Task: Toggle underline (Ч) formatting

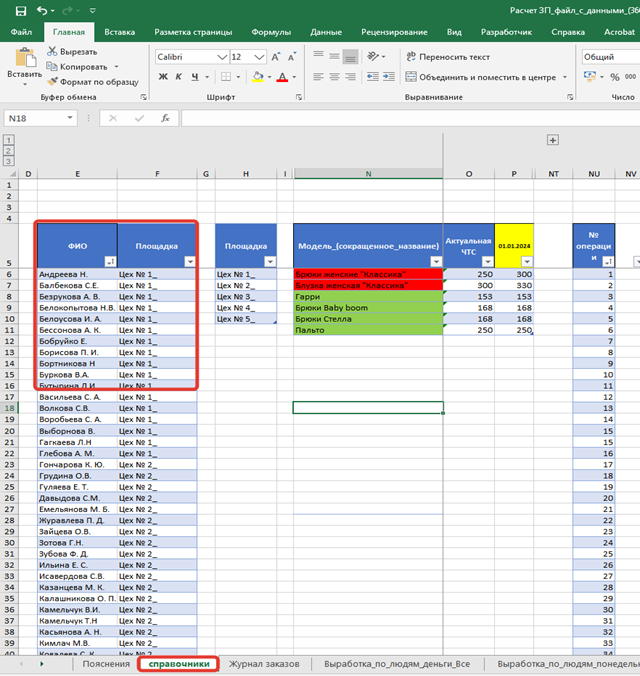Action: pyautogui.click(x=195, y=77)
